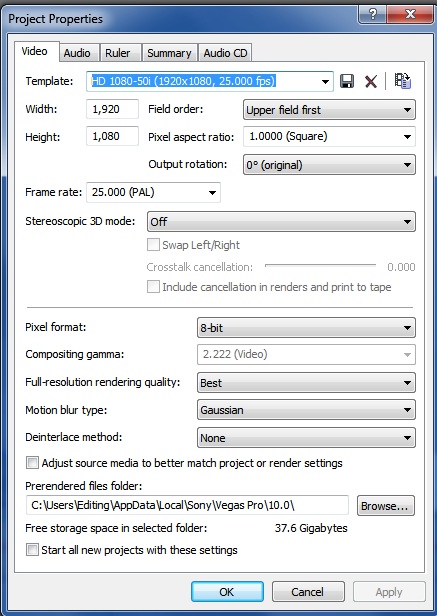
Task: Confirm settings with the OK button
Action: pyautogui.click(x=227, y=592)
